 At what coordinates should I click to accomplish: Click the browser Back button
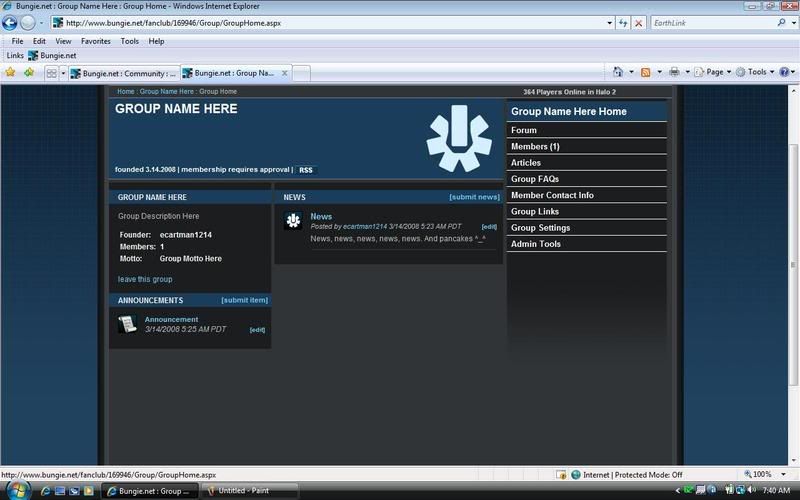pos(10,22)
